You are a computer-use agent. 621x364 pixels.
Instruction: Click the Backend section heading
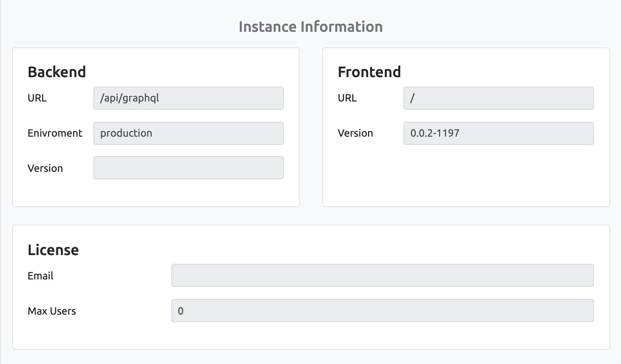pos(57,72)
